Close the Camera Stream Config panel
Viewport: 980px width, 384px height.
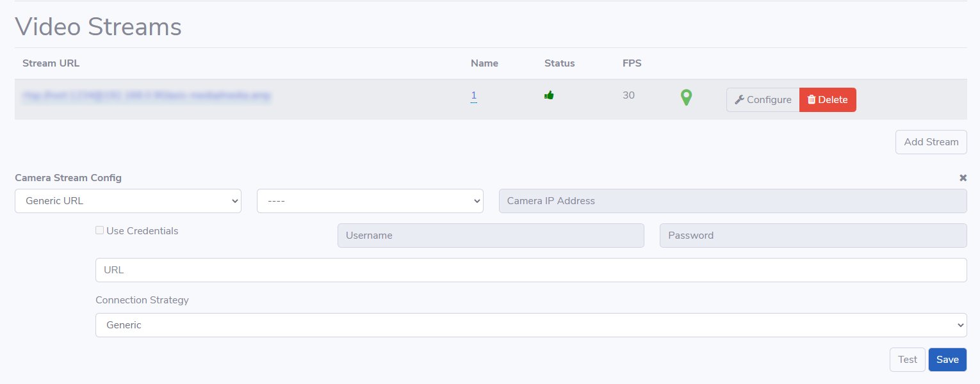click(x=963, y=178)
